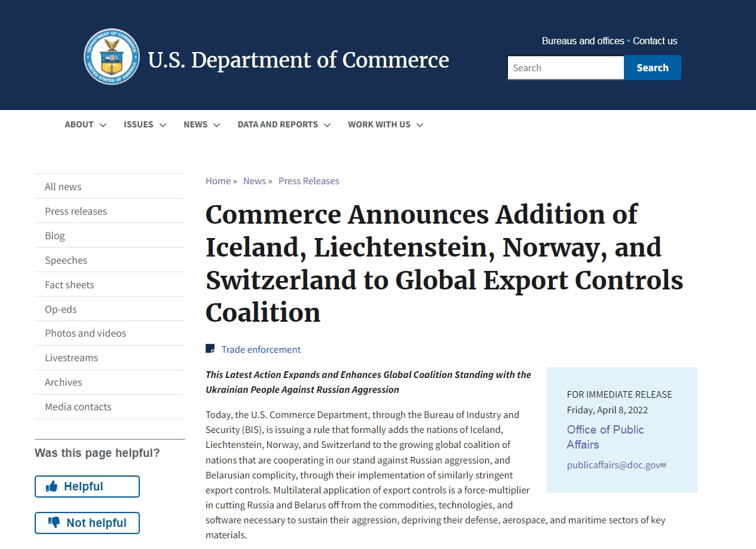Click the envelope icon after publicaffairs@doc.gov
This screenshot has width=756, height=549.
pos(663,465)
